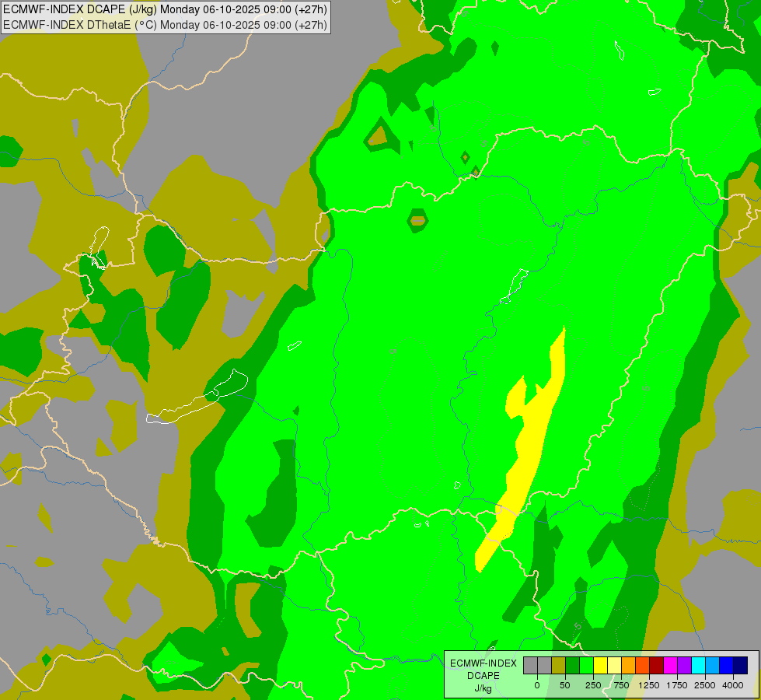Pick the red-orange legend swatch
761x700 pixels.
(643, 666)
